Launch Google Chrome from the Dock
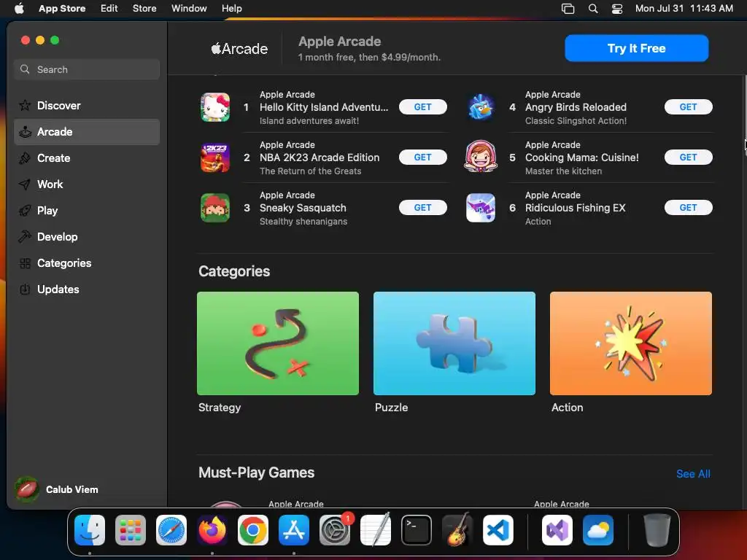The height and width of the screenshot is (560, 747). pos(253,529)
